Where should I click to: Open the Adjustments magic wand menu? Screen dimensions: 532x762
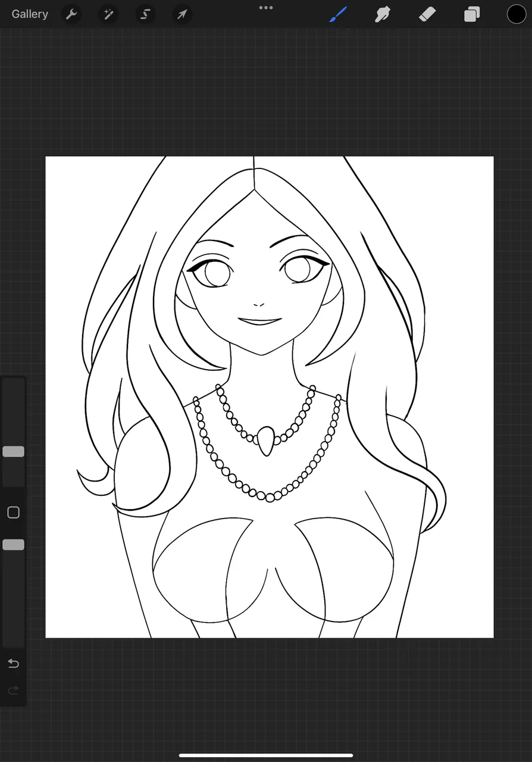[108, 14]
